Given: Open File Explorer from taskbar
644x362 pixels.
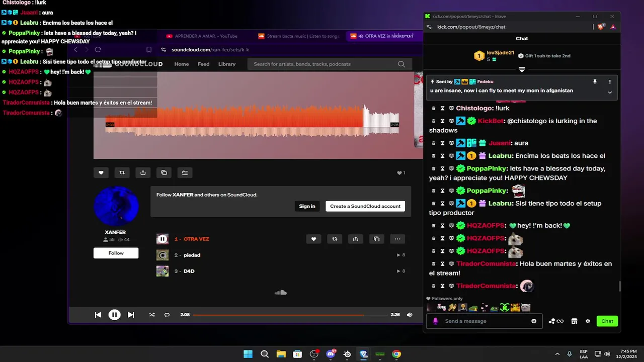Looking at the screenshot, I should click(x=281, y=354).
